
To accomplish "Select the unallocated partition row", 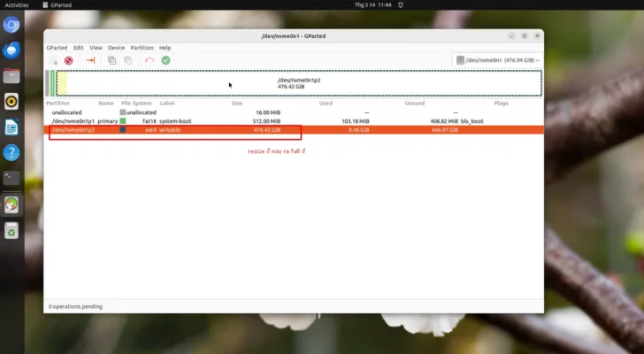I will [294, 112].
